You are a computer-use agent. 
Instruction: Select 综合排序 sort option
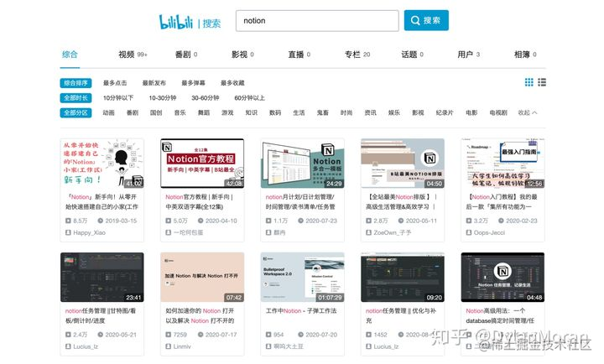[75, 83]
